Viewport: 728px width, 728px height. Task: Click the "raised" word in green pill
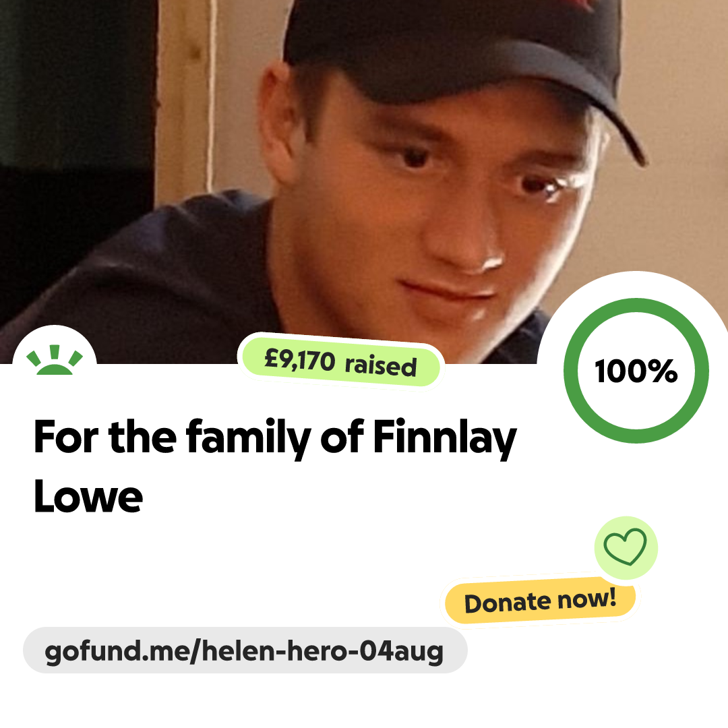381,366
